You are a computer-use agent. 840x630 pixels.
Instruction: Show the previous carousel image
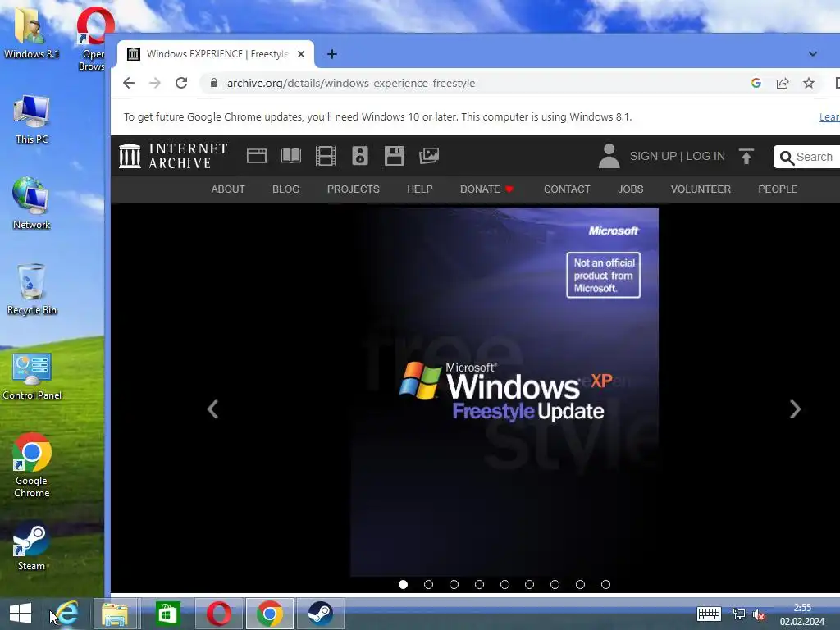[212, 409]
